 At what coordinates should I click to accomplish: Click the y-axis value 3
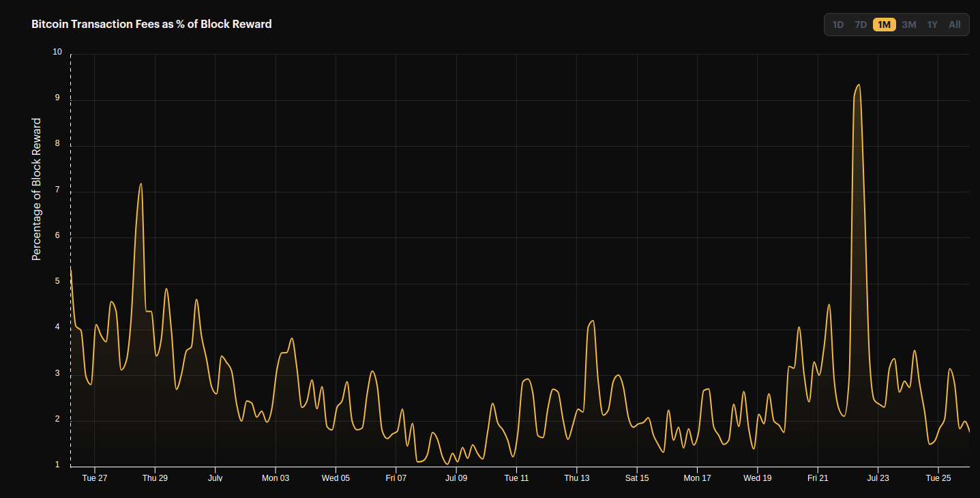(x=58, y=373)
